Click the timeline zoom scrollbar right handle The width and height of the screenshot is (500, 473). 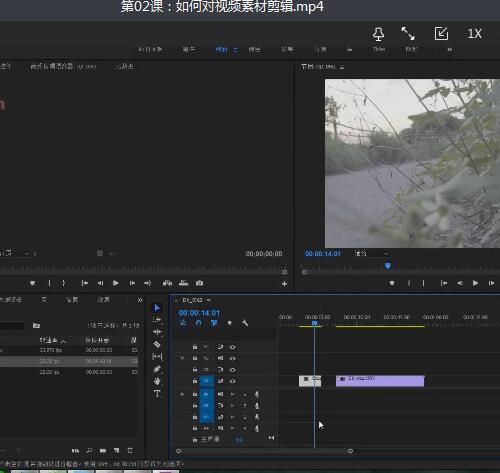coord(350,451)
